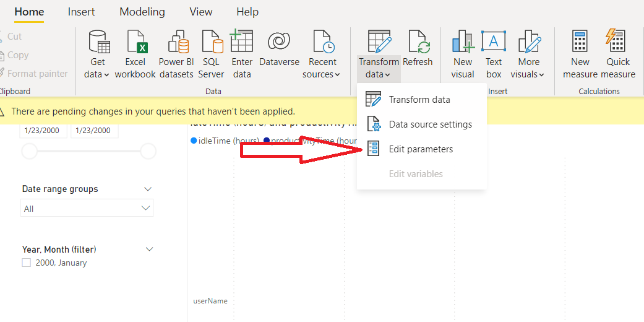Viewport: 644px width, 322px height.
Task: Open the All date range dropdown
Action: coord(87,209)
